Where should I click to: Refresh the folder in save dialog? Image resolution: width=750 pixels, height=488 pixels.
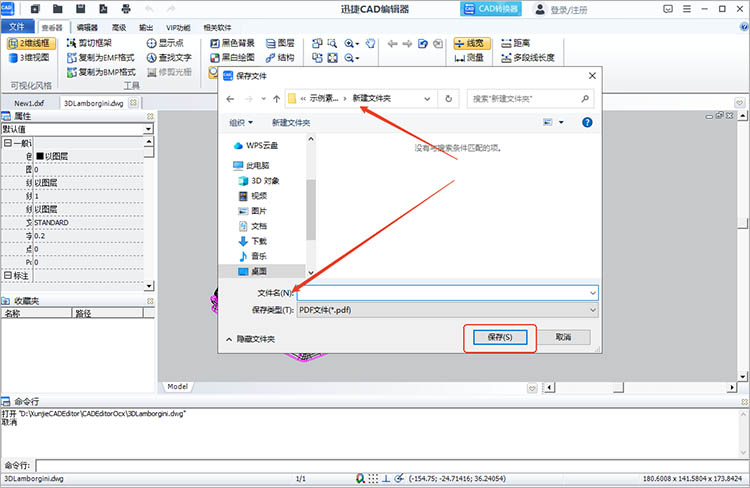point(448,99)
